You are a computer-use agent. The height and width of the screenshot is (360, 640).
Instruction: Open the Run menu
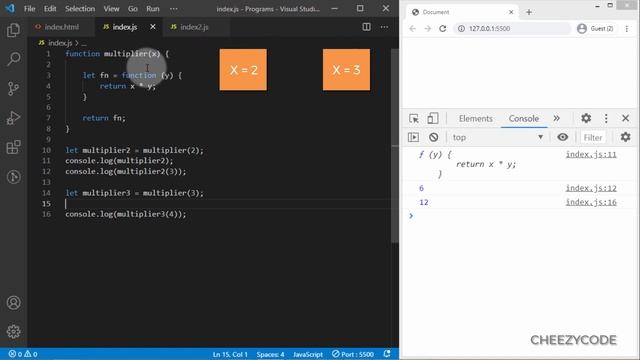click(153, 9)
